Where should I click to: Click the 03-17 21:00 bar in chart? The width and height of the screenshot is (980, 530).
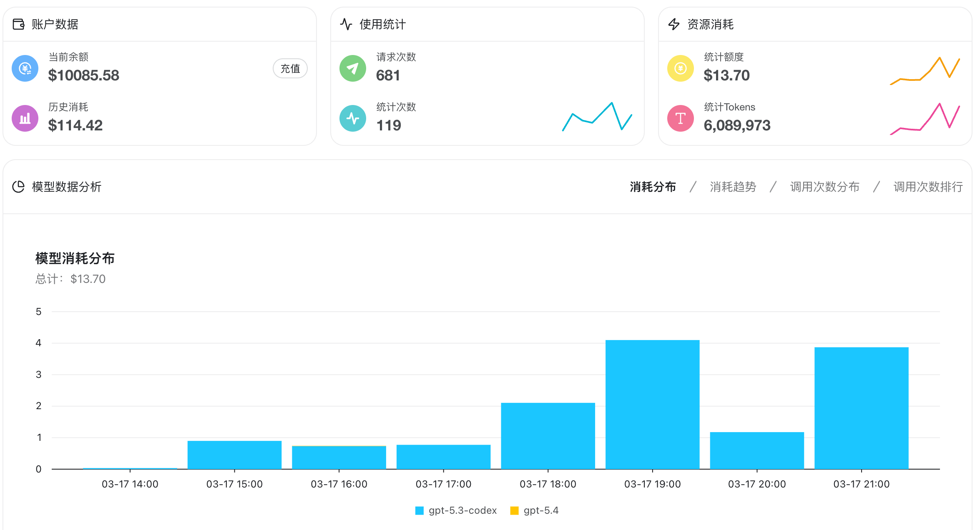(x=861, y=408)
